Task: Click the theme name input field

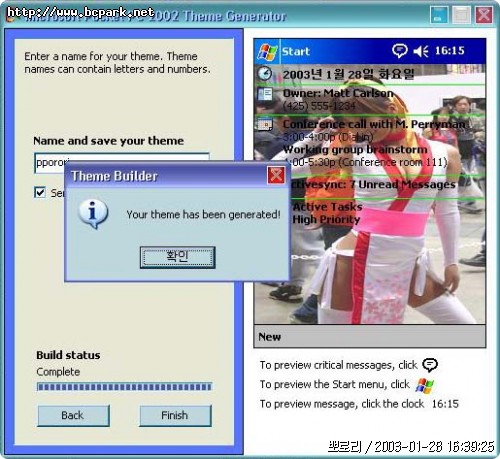Action: coord(122,163)
